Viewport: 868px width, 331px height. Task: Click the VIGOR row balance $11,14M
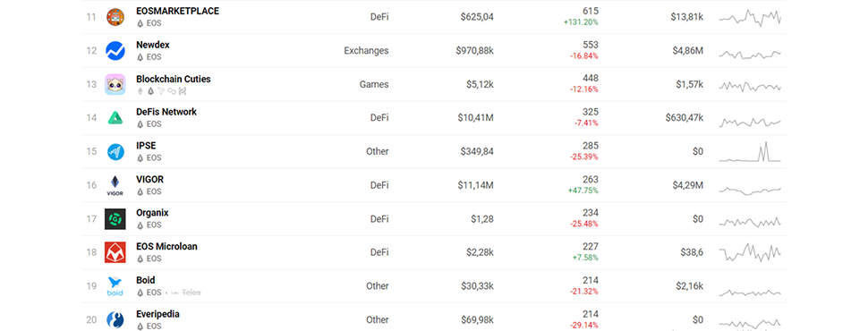475,185
